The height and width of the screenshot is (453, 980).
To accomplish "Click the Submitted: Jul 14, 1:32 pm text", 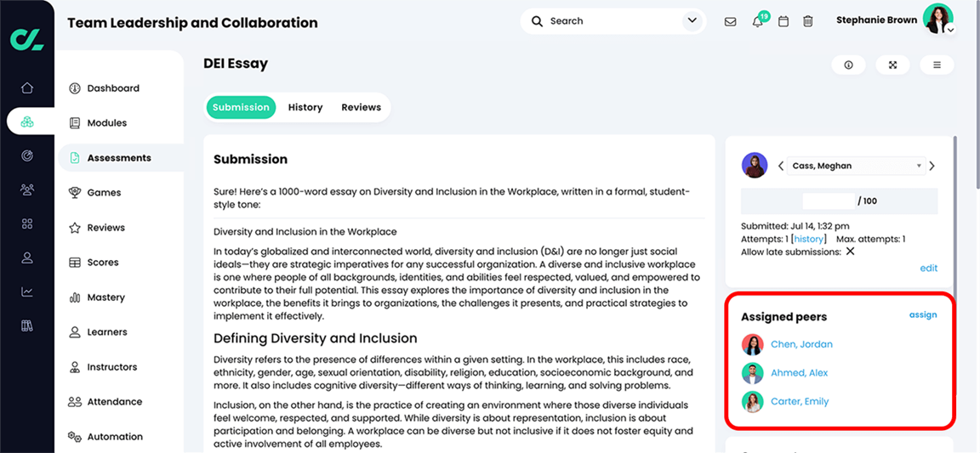I will 795,226.
